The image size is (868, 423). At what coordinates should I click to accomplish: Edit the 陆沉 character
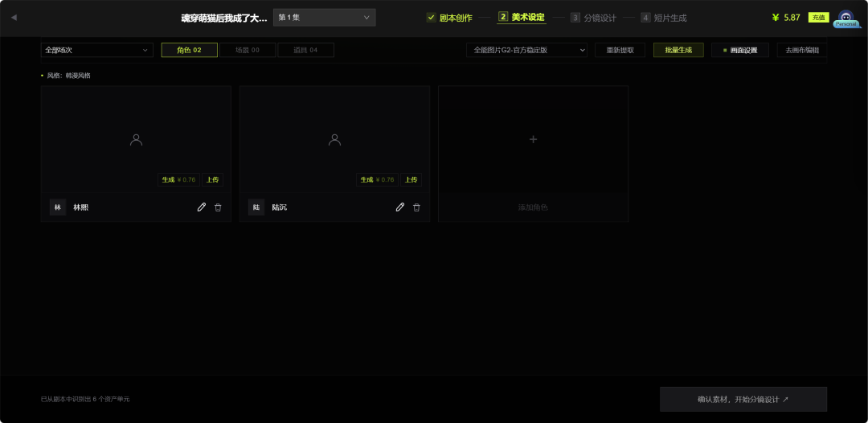pyautogui.click(x=400, y=207)
